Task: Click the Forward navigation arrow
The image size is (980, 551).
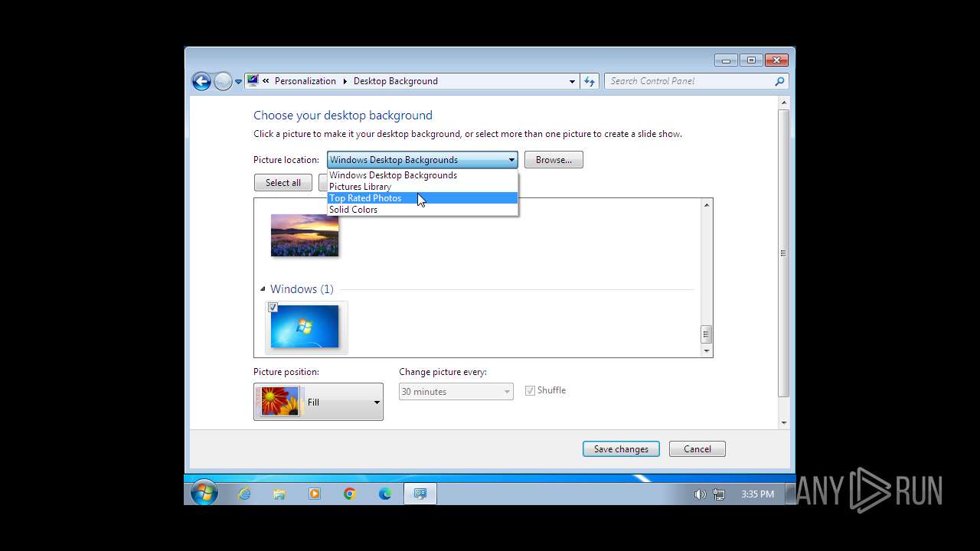Action: coord(223,81)
